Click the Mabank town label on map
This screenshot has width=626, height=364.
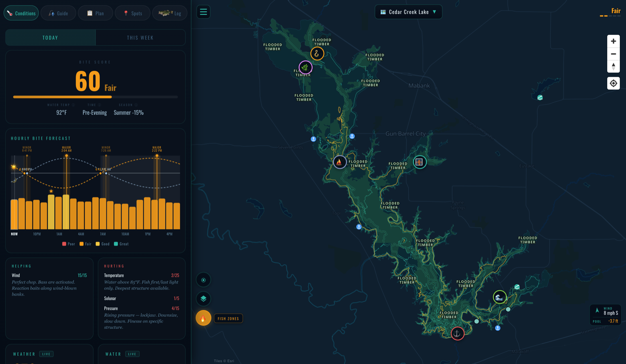point(419,86)
